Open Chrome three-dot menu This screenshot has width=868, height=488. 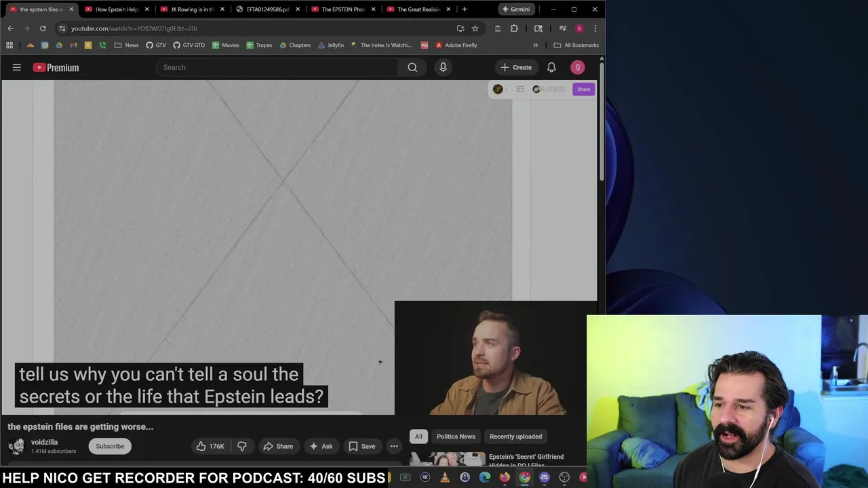click(x=595, y=28)
